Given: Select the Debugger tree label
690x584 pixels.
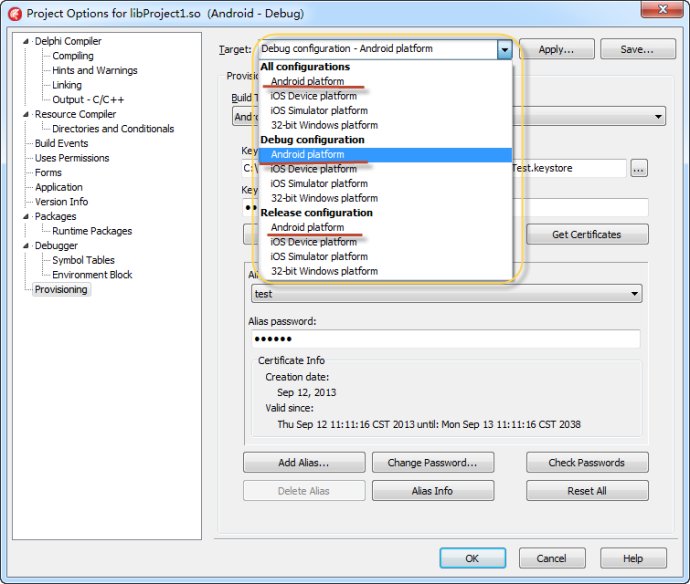Looking at the screenshot, I should (56, 246).
